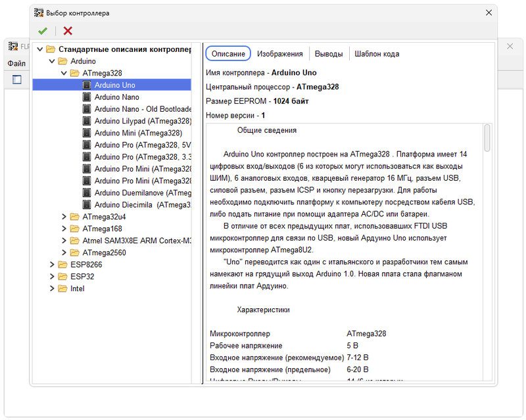This screenshot has width=526, height=420.
Task: Expand the ATmega2560 folder
Action: pos(63,252)
